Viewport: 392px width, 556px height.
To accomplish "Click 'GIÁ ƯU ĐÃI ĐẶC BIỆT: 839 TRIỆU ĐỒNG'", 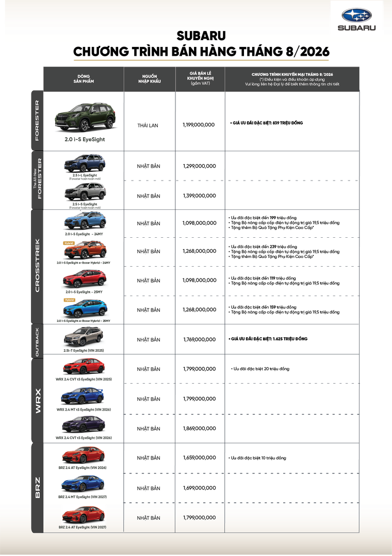I will (267, 123).
